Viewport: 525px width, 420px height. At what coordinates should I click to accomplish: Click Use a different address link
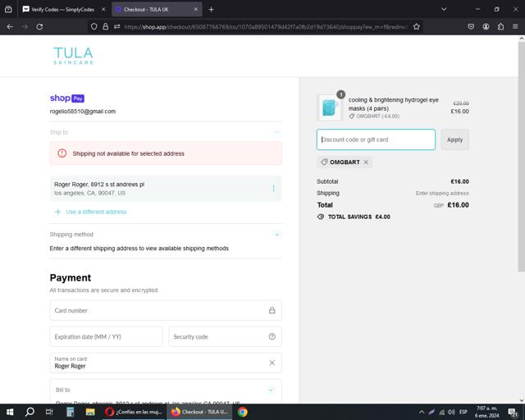[x=96, y=212]
